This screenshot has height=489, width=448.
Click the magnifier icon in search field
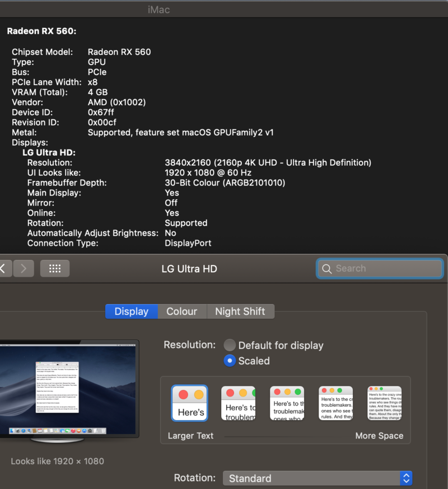326,268
